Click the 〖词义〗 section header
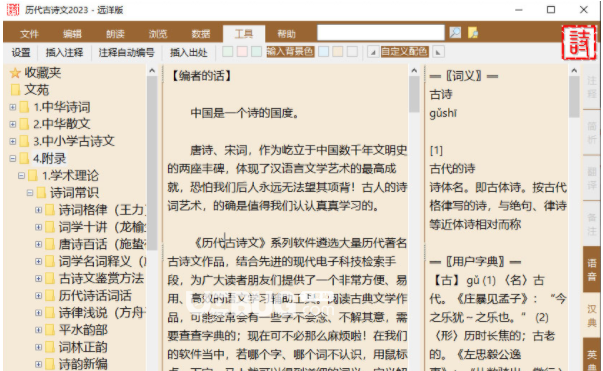Image resolution: width=603 pixels, height=371 pixels. tap(464, 76)
